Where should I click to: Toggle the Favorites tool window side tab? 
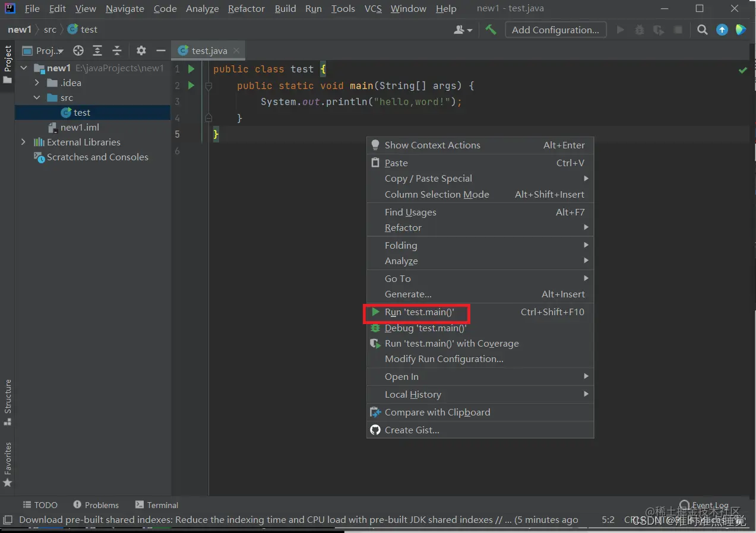(x=8, y=465)
